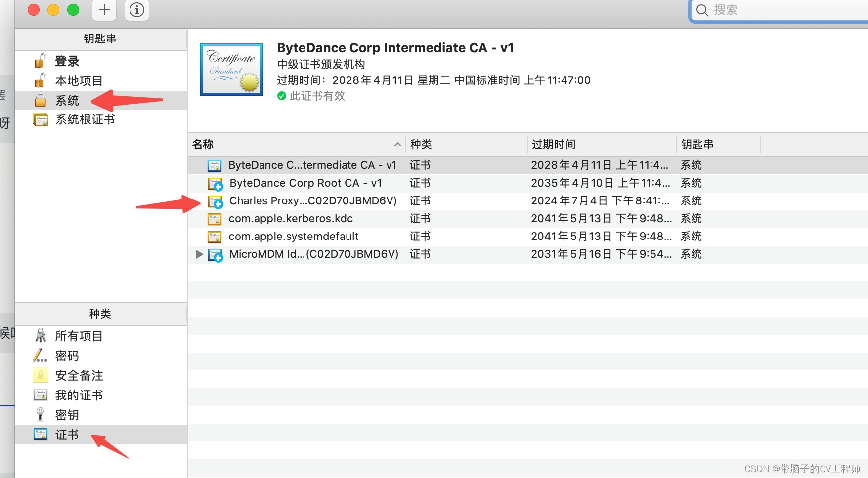Click expiry date 2024年7月4日 in the list
This screenshot has height=478, width=868.
(x=600, y=200)
